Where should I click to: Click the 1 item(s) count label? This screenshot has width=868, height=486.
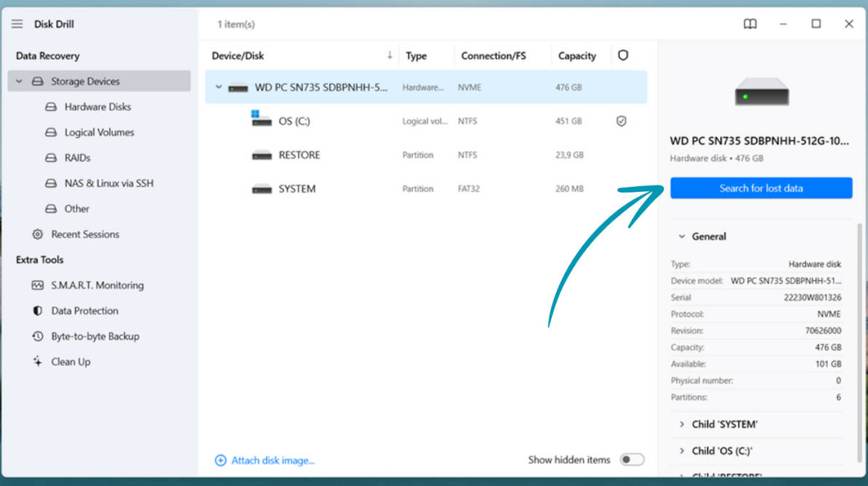coord(236,24)
